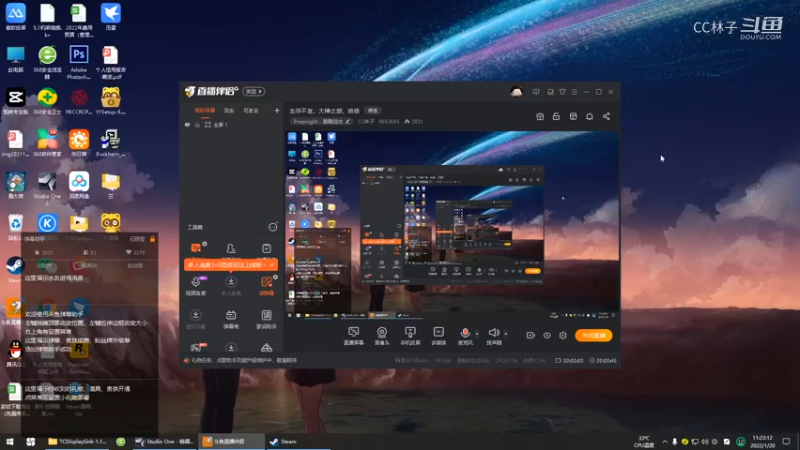Open the hamburger menu in the title bar
This screenshot has width=800, height=450.
point(574,92)
